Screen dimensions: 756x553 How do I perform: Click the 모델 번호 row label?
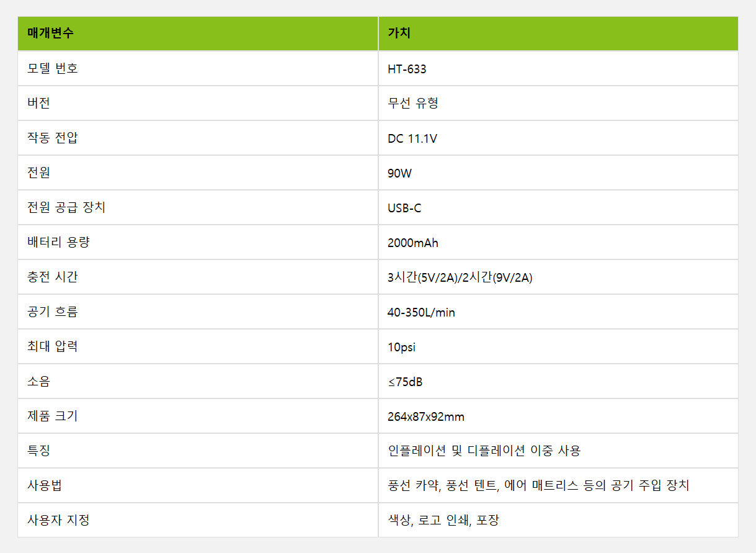(x=53, y=68)
